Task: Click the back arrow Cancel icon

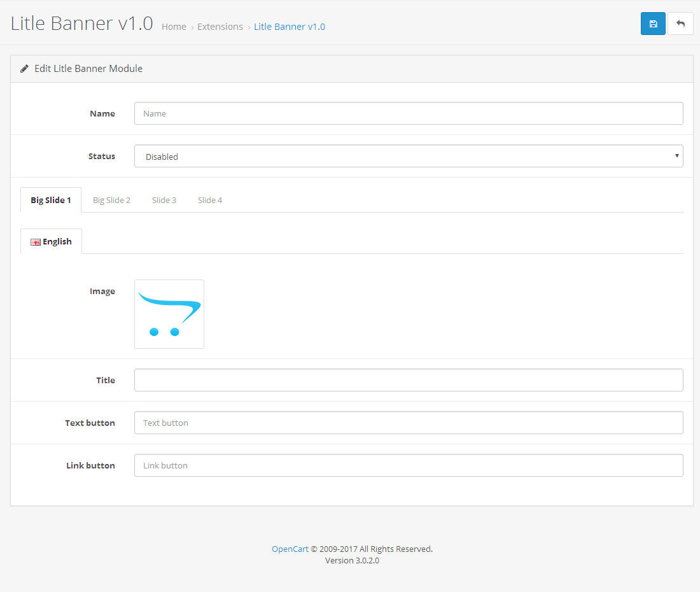Action: pyautogui.click(x=680, y=24)
